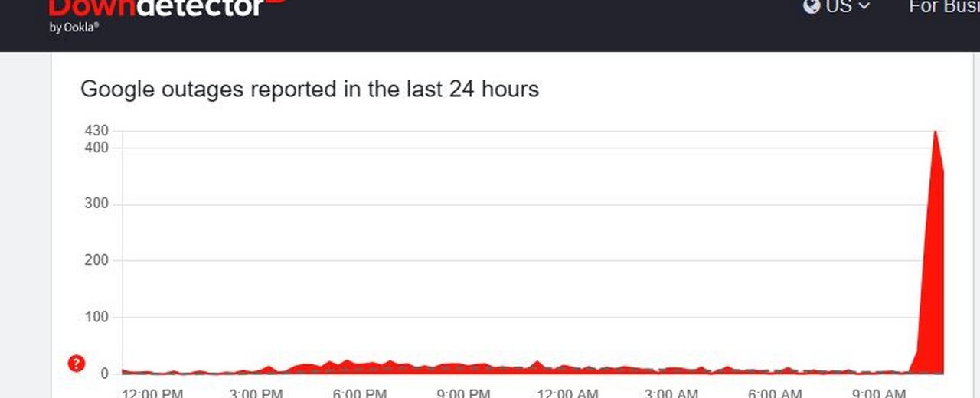Click the "by Ookla" text under logo
This screenshot has height=398, width=980.
click(74, 28)
